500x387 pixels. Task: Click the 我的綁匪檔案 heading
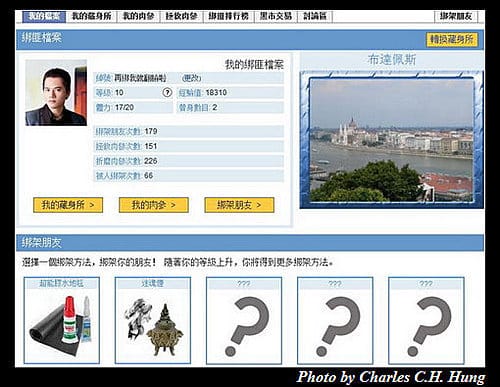click(x=254, y=64)
